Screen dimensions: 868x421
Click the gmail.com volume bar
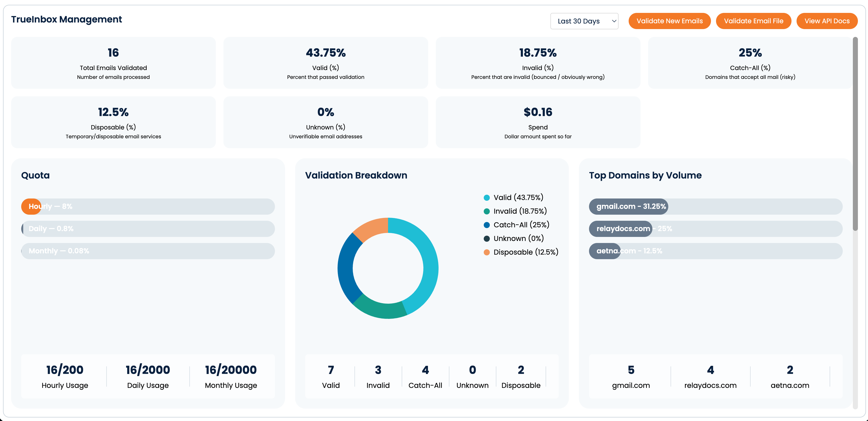[x=628, y=206]
